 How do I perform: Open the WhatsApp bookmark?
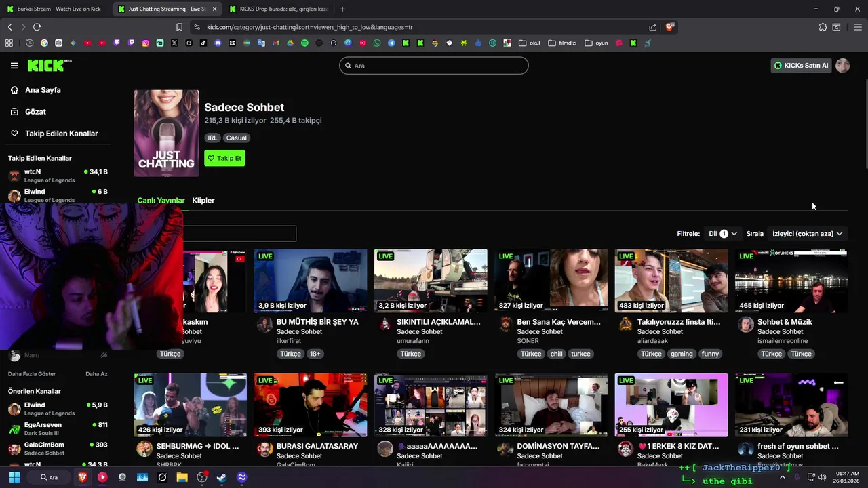[377, 43]
